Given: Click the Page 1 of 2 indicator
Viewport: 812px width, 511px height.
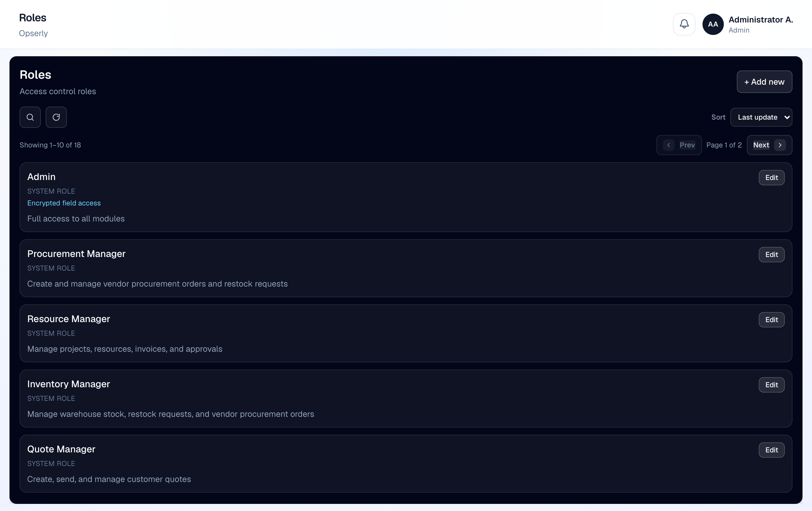Looking at the screenshot, I should click(x=724, y=145).
